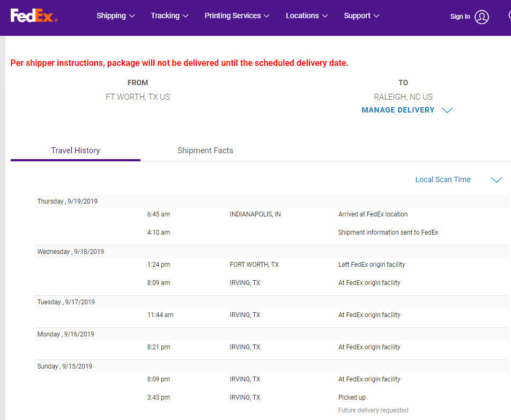
Task: Open the Shipping menu
Action: 115,16
